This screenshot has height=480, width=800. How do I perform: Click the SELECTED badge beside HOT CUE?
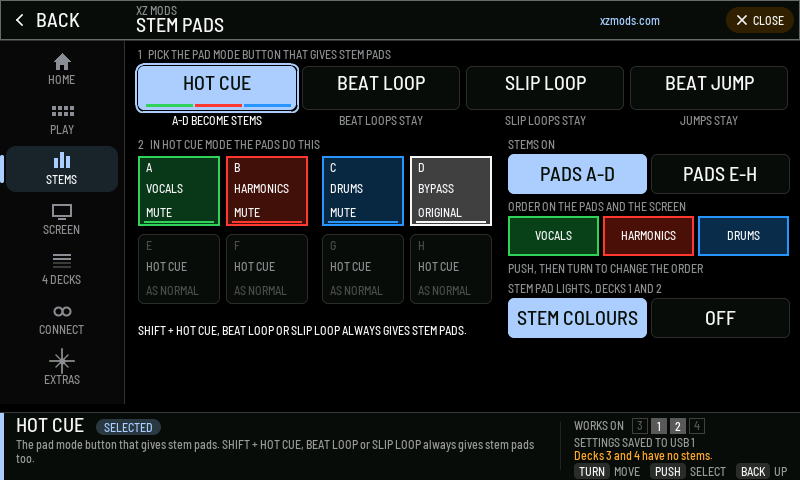(x=128, y=427)
